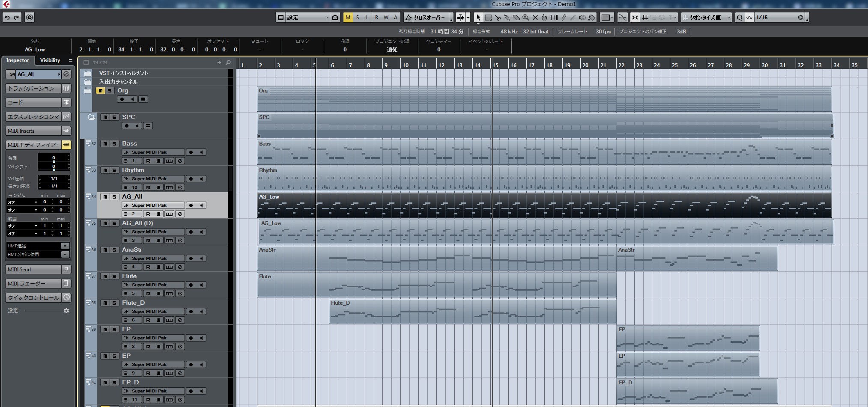Toggle the global Mute M state button
Screen dimensions: 868x407
click(x=348, y=18)
